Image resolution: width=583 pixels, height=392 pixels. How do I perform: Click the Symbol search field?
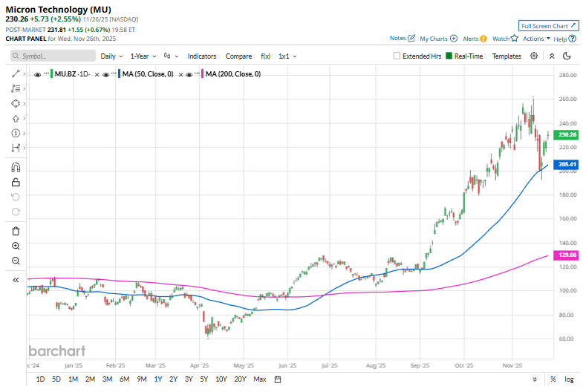(53, 56)
